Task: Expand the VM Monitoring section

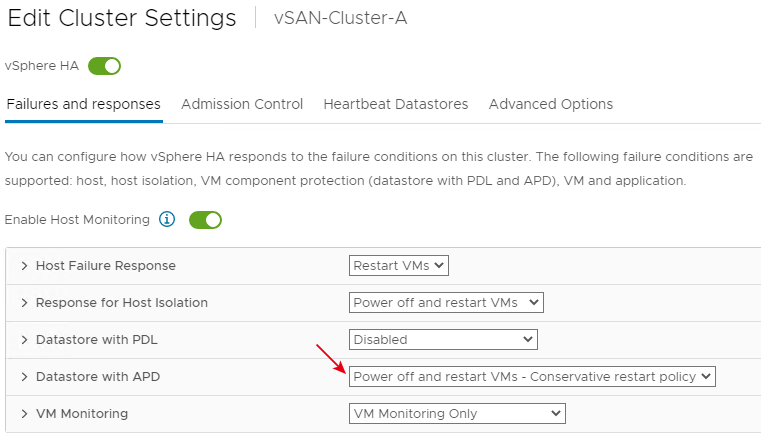Action: point(24,414)
